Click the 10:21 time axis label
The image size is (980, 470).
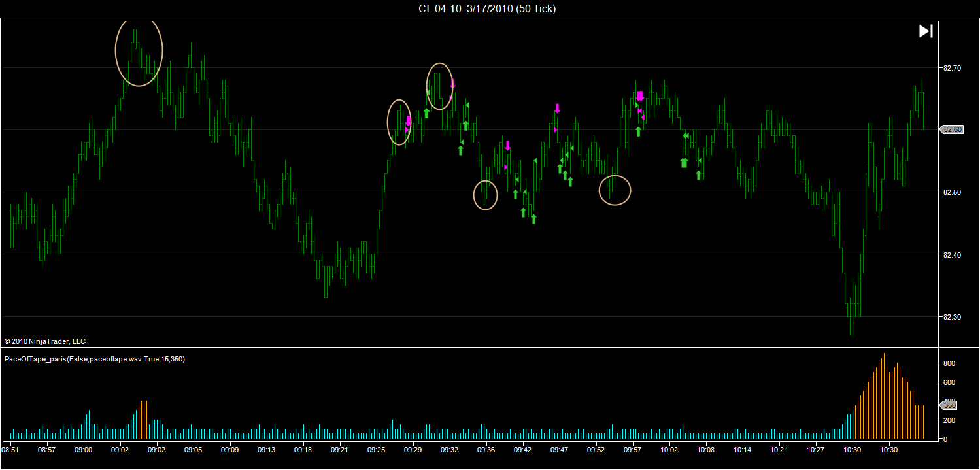click(x=779, y=450)
